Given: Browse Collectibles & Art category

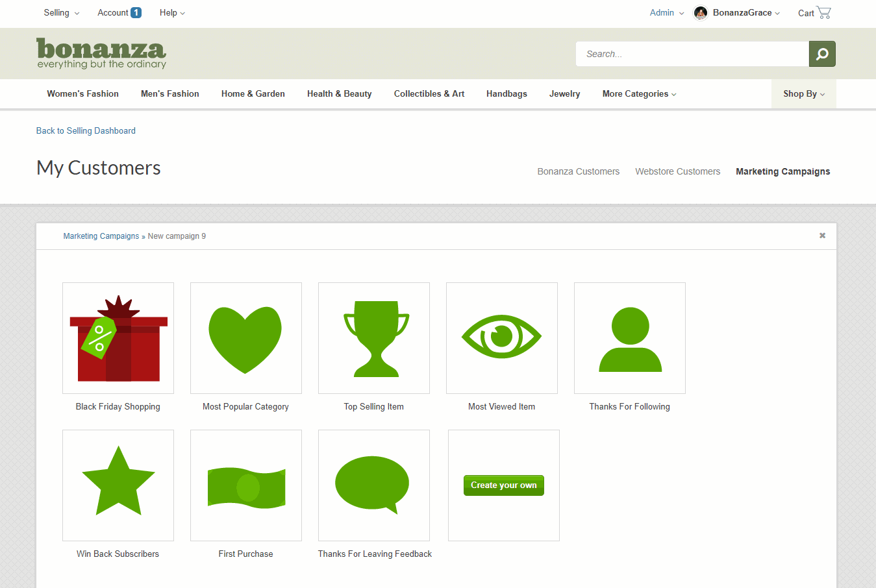Looking at the screenshot, I should click(429, 93).
